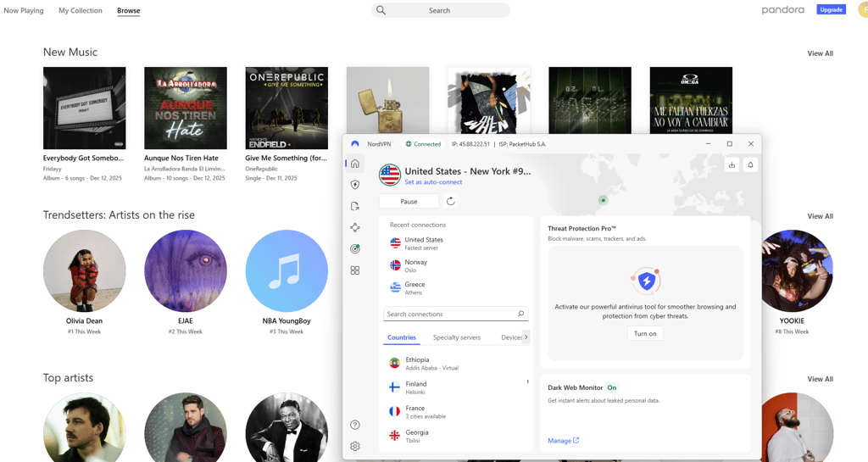Screen dimensions: 868x462
Task: Click the Ethiopia flag icon
Action: click(395, 363)
